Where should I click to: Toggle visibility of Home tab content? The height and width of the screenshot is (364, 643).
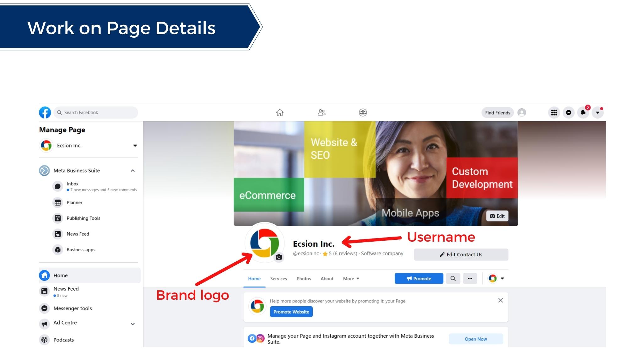click(x=254, y=278)
